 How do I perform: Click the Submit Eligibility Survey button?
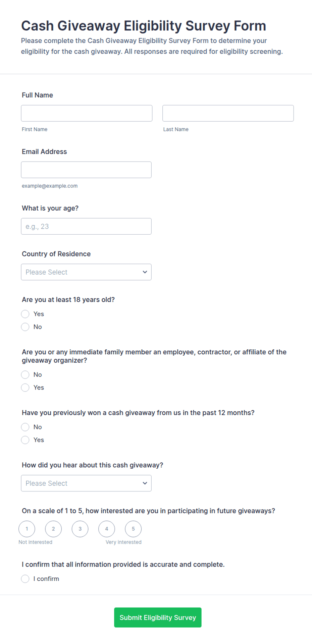(158, 618)
